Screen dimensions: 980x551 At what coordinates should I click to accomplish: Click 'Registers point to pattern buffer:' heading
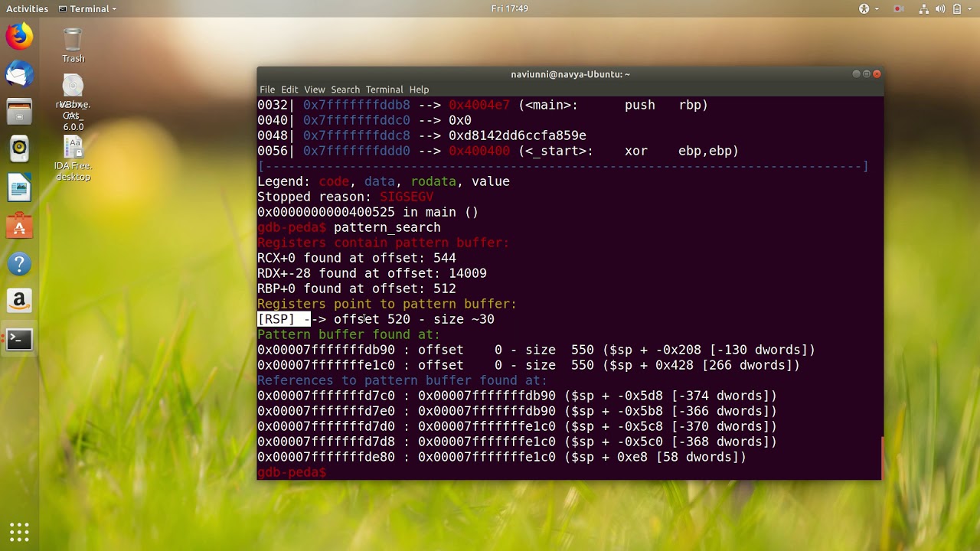[387, 304]
